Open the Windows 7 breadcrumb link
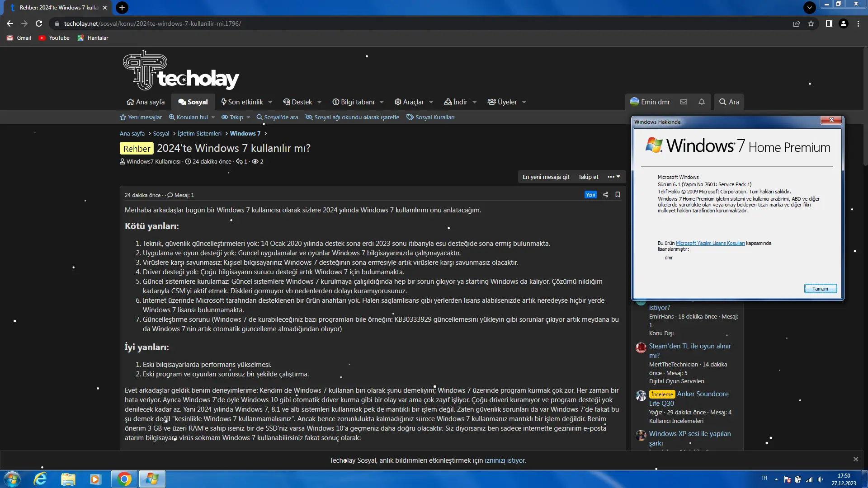 245,133
